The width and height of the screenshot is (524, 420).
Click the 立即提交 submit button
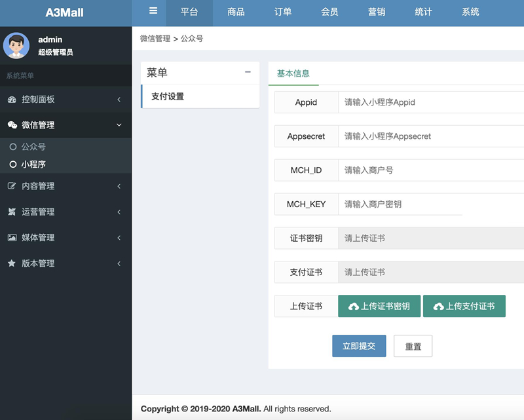359,346
